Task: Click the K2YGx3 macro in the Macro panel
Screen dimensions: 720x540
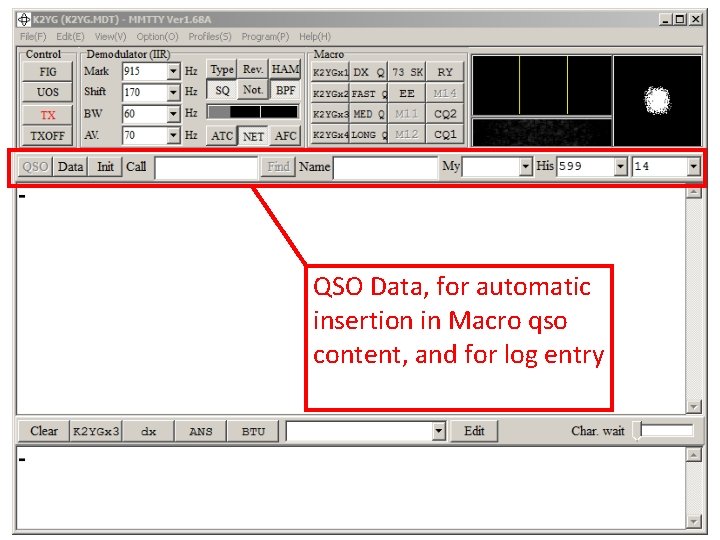Action: pyautogui.click(x=331, y=114)
